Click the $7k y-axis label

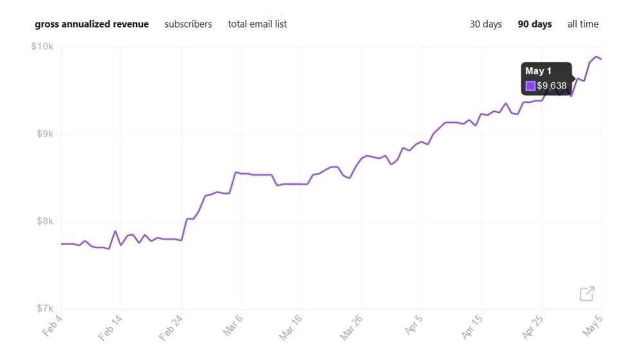pyautogui.click(x=45, y=309)
